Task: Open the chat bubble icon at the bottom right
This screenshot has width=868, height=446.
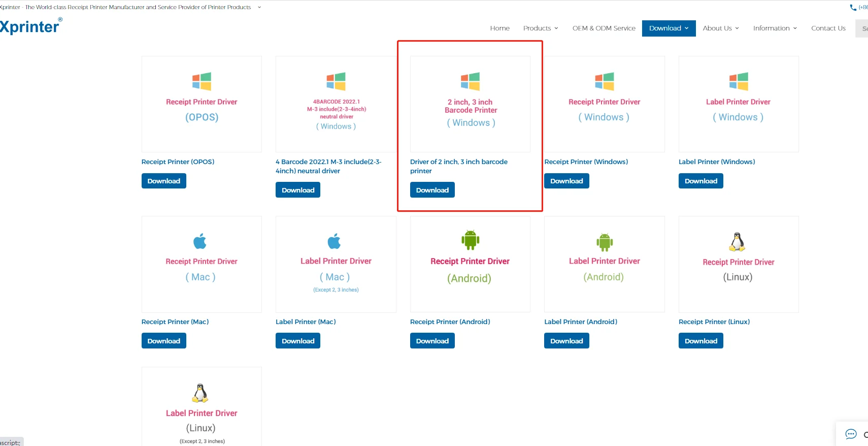Action: tap(851, 434)
